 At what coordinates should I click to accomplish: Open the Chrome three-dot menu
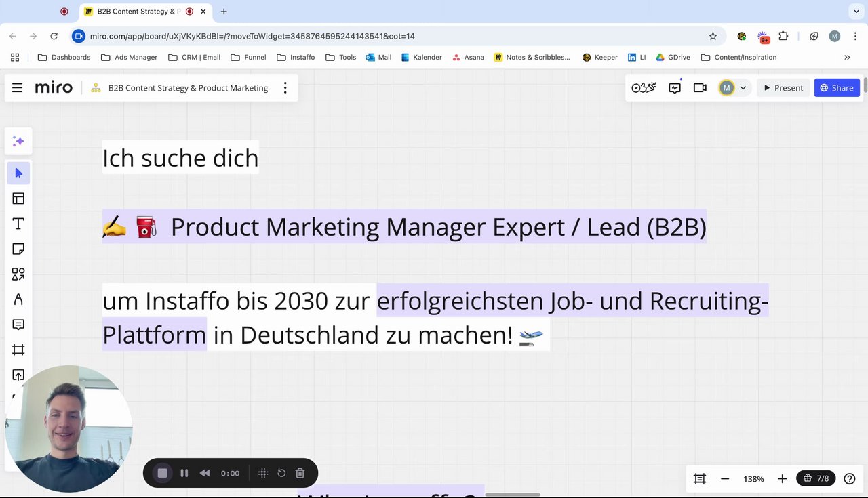click(x=854, y=36)
